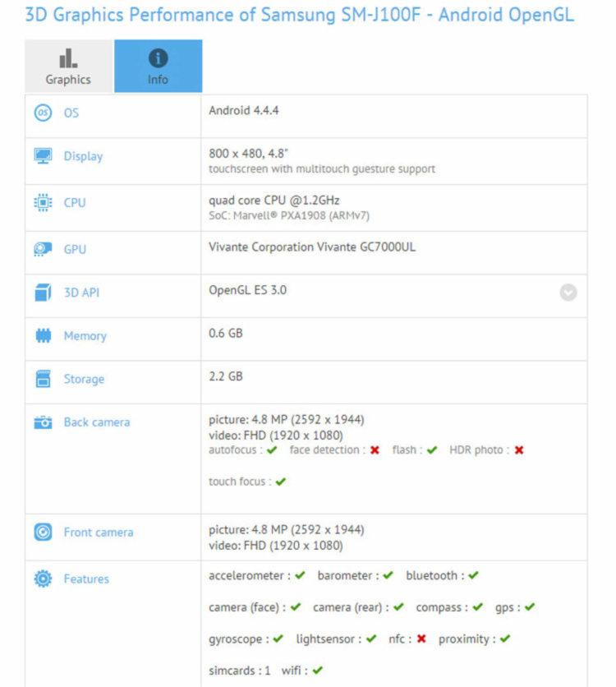This screenshot has height=687, width=616.
Task: Click the Features gear icon
Action: point(43,579)
